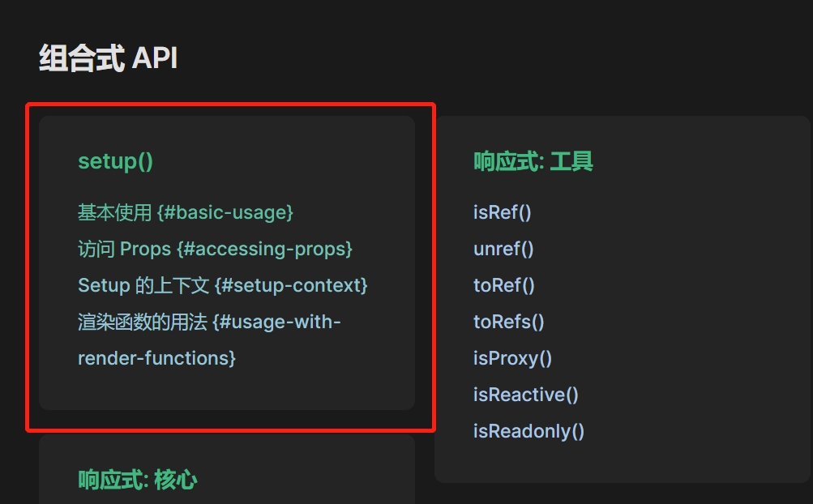Viewport: 813px width, 504px height.
Task: Open the 基本使用 link under setup()
Action: [x=185, y=211]
